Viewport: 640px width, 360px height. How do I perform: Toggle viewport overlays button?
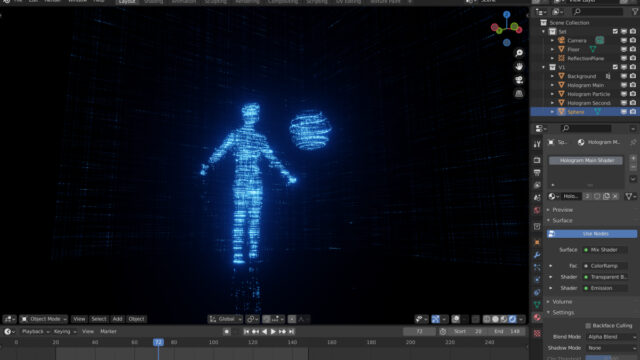coord(456,319)
